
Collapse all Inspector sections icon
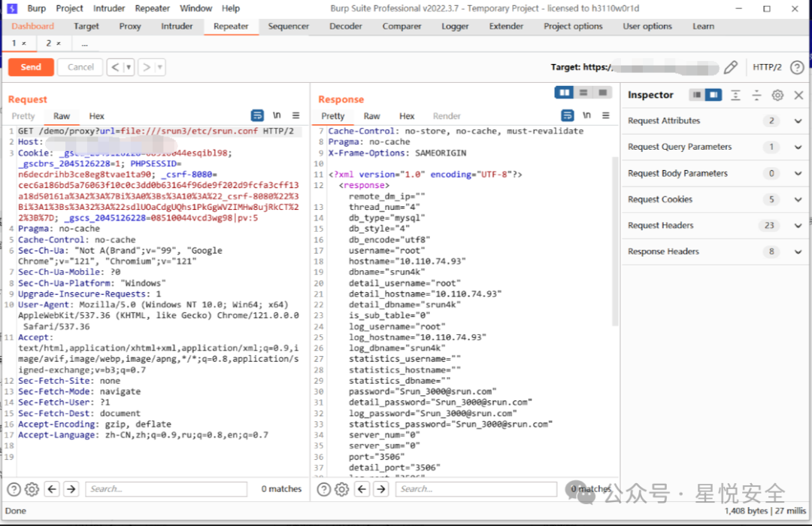coord(756,95)
